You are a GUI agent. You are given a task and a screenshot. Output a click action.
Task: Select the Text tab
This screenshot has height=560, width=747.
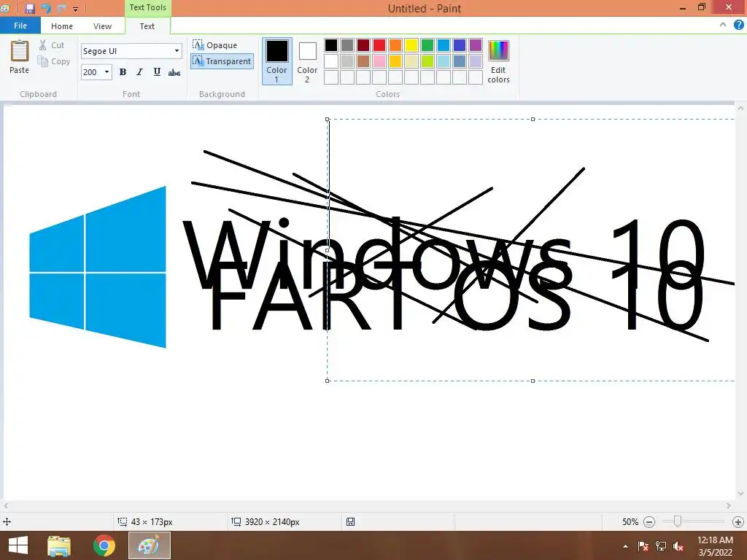[x=147, y=26]
